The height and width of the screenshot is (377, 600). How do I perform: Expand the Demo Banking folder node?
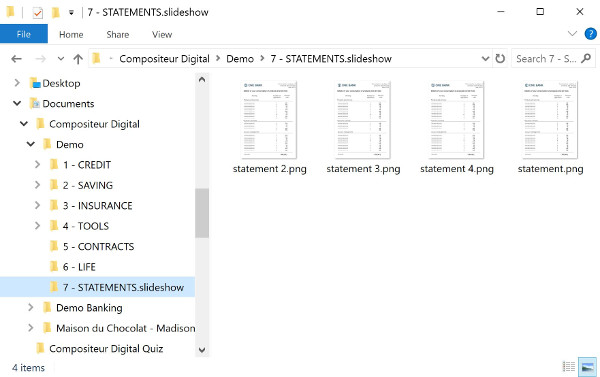31,307
